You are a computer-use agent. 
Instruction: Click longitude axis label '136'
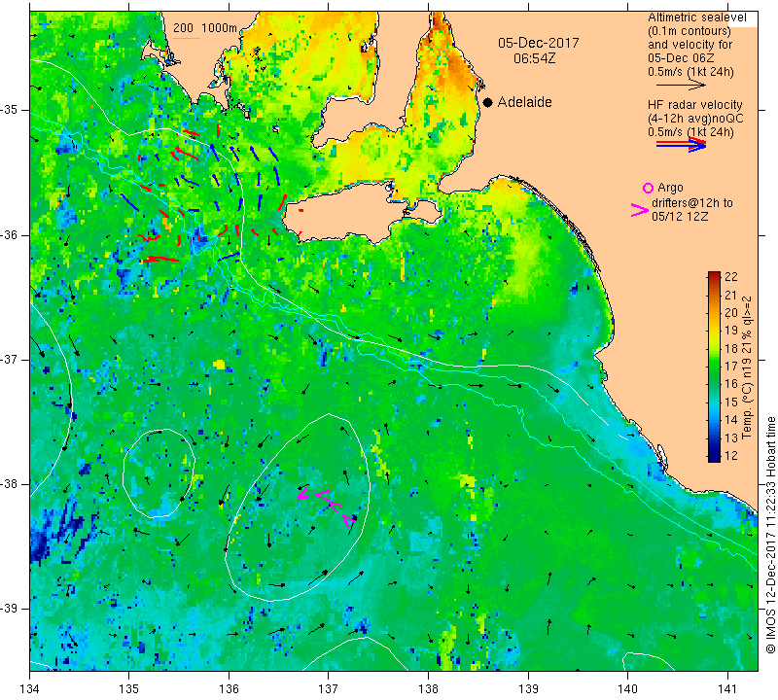tap(229, 689)
